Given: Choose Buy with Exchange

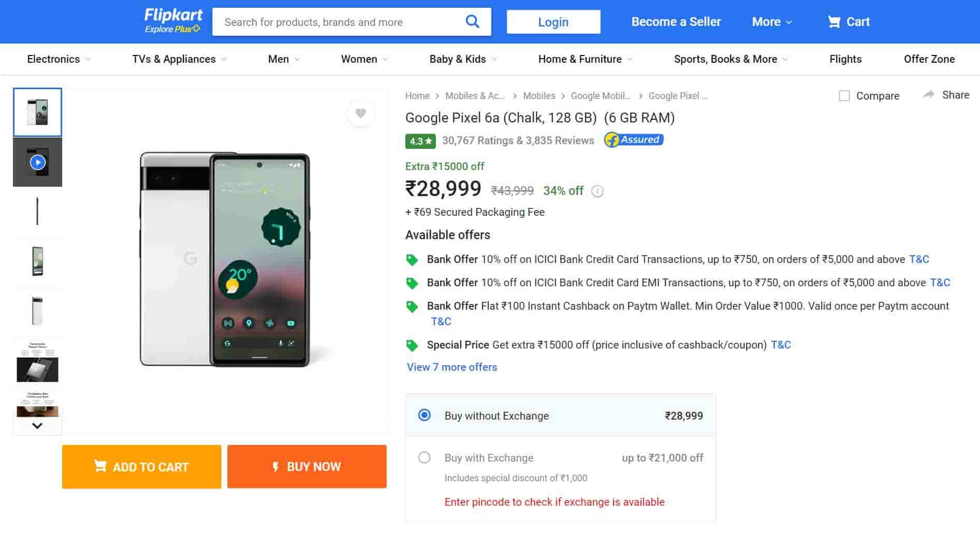Looking at the screenshot, I should pos(424,457).
